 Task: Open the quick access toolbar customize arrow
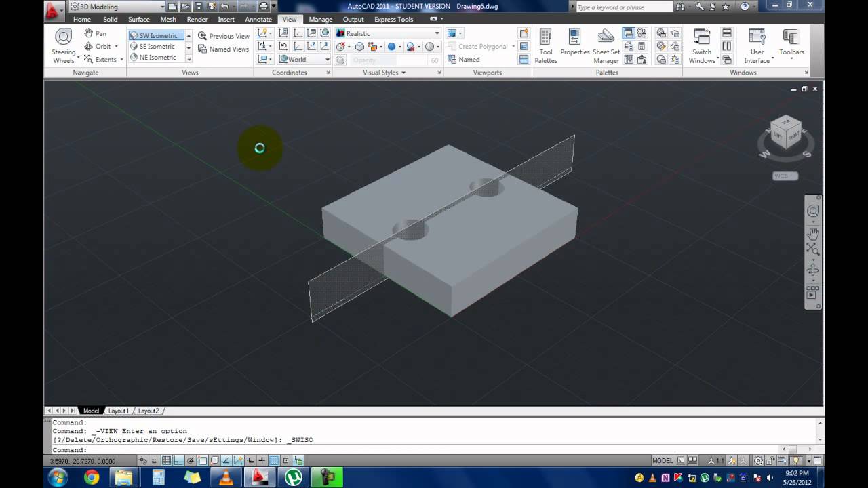coord(273,7)
